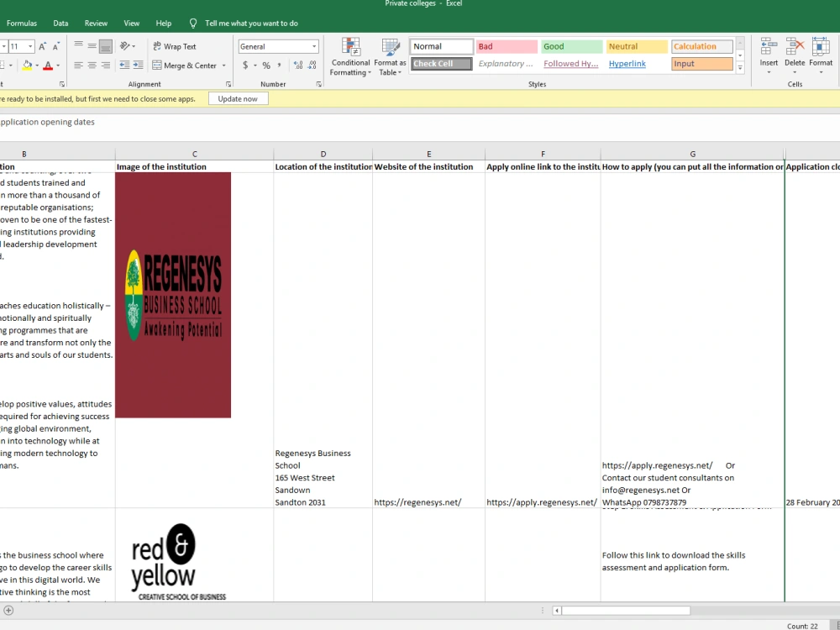Open Delete cells menu

[x=795, y=57]
